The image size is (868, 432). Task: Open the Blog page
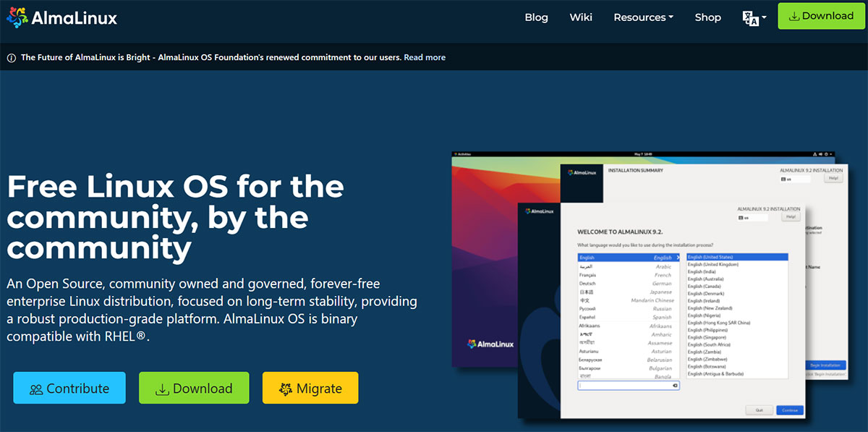[x=536, y=17]
